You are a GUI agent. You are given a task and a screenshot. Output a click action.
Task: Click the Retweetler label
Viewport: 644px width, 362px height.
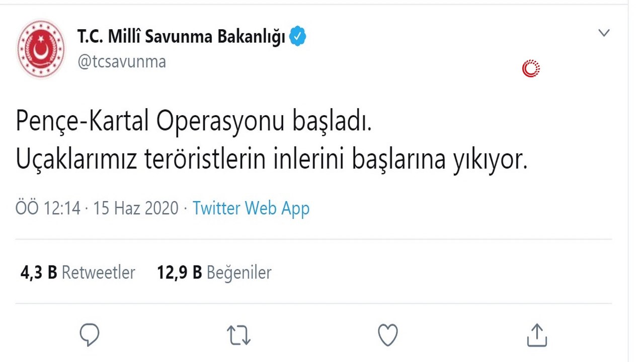point(99,273)
